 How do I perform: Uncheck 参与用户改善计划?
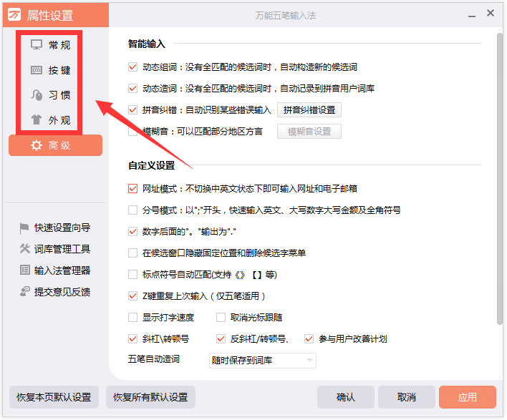click(x=309, y=338)
